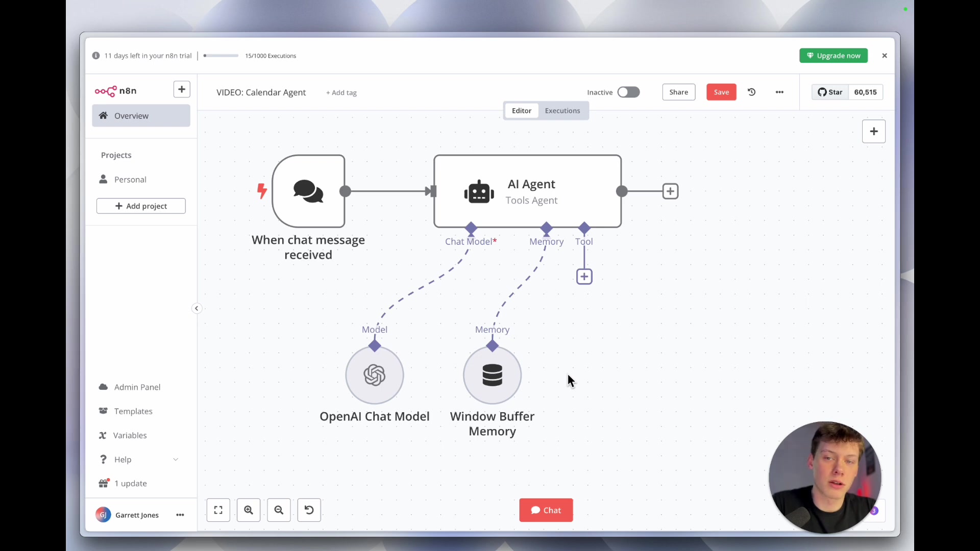This screenshot has width=980, height=551.
Task: Add a Tool using the plus connector
Action: click(584, 276)
